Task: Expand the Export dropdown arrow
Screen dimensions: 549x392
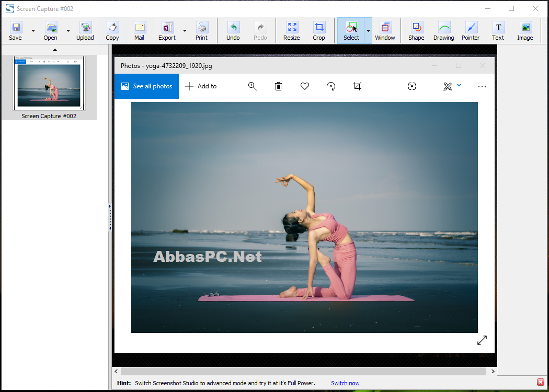Action: point(185,31)
